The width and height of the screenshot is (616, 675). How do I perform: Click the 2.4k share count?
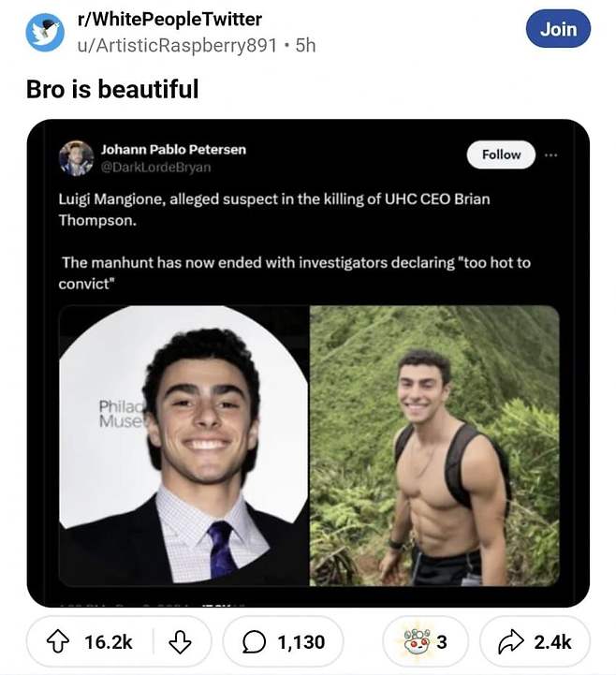[x=552, y=641]
